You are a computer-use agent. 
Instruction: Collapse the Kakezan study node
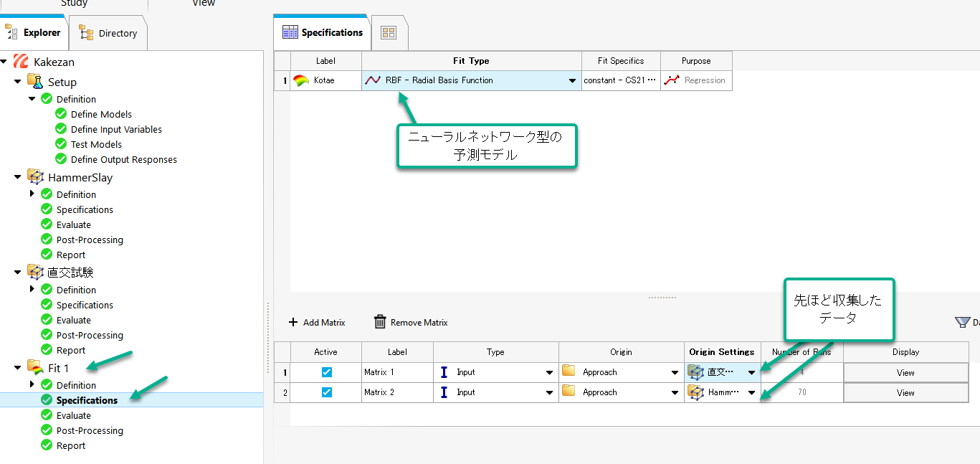coord(4,62)
